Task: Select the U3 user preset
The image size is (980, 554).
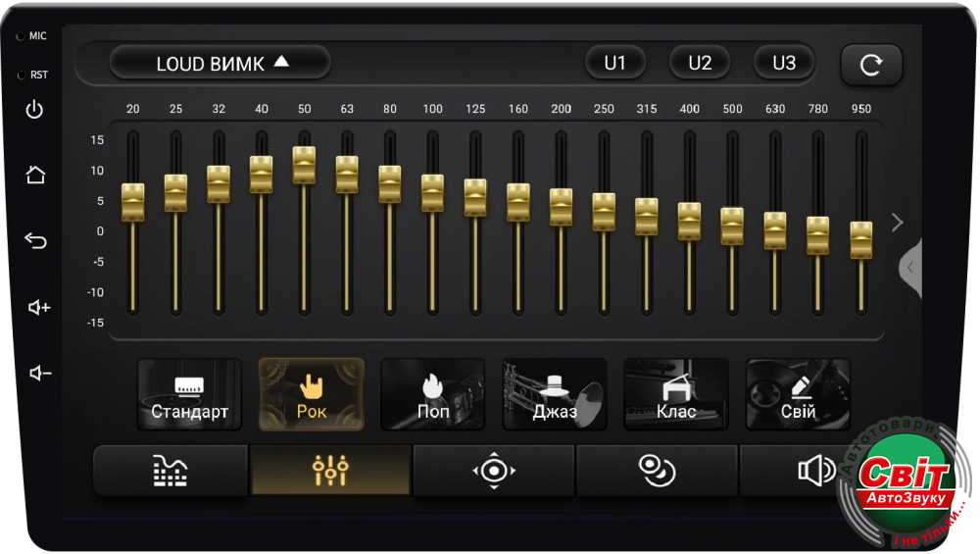Action: [784, 63]
